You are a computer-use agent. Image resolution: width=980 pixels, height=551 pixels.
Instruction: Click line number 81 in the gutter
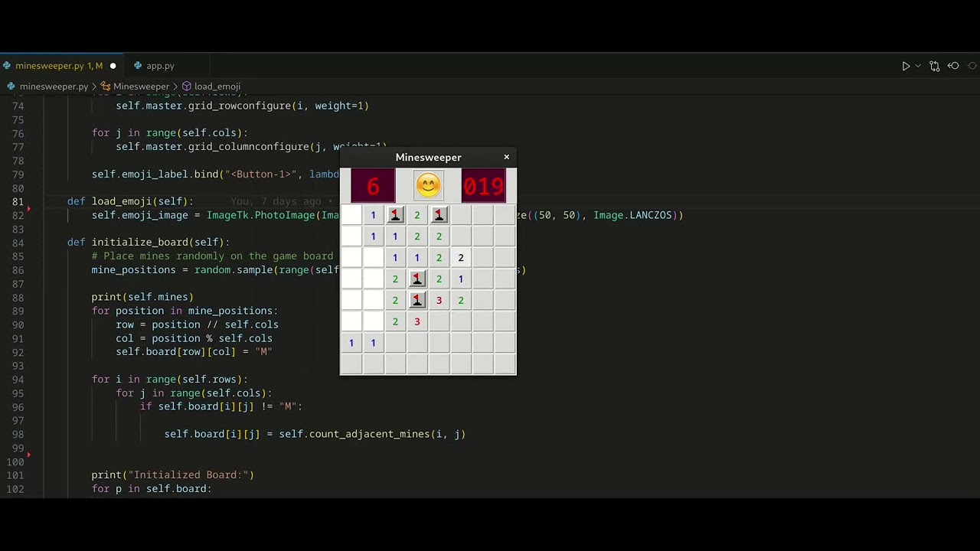[x=18, y=201]
